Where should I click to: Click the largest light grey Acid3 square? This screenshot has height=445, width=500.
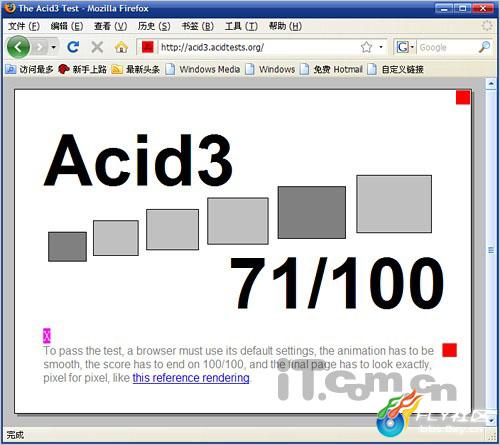coord(394,204)
